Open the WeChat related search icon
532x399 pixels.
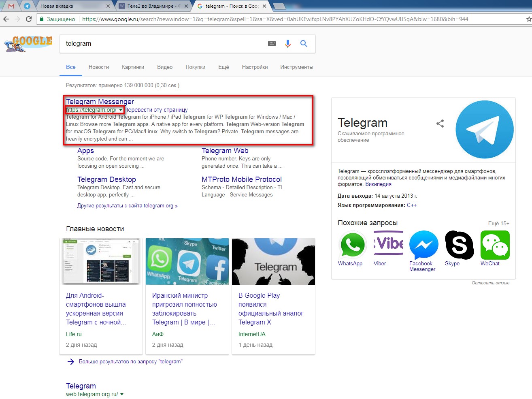tap(495, 245)
